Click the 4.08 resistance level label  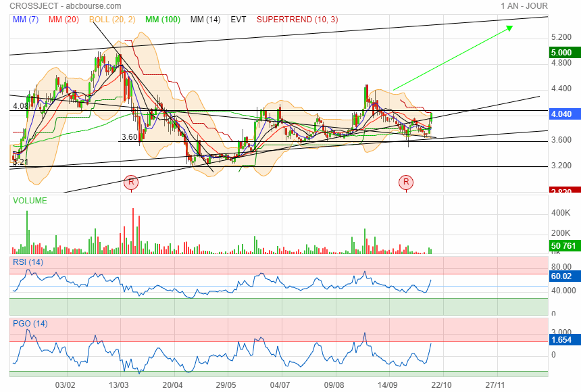click(20, 106)
